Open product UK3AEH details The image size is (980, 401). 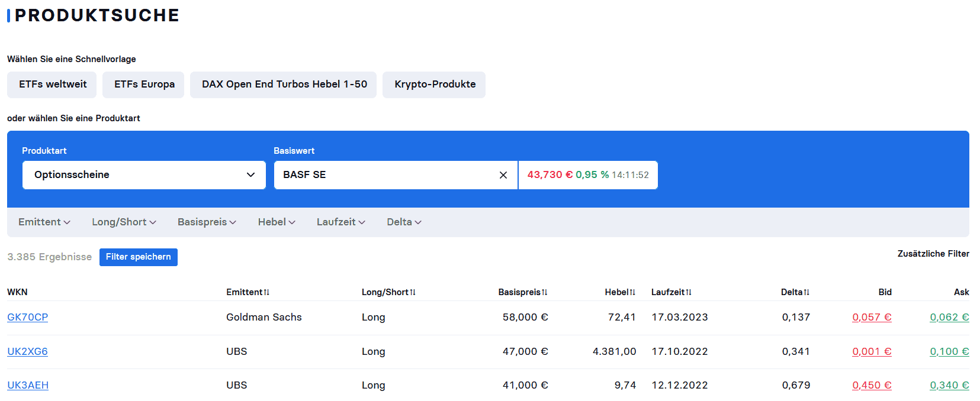click(28, 386)
